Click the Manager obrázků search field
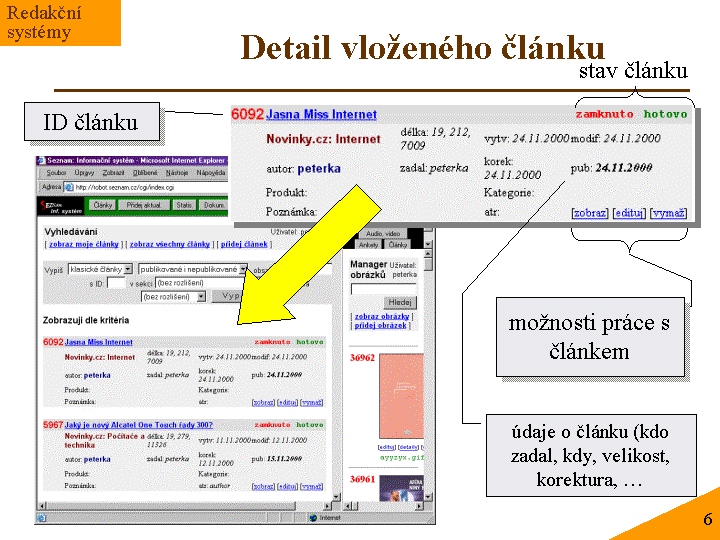 point(383,289)
